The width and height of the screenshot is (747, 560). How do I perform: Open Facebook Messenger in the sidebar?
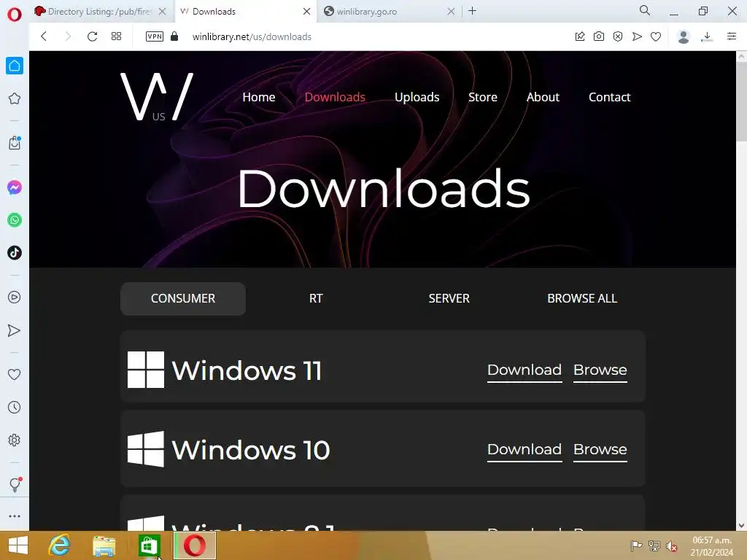pyautogui.click(x=15, y=187)
